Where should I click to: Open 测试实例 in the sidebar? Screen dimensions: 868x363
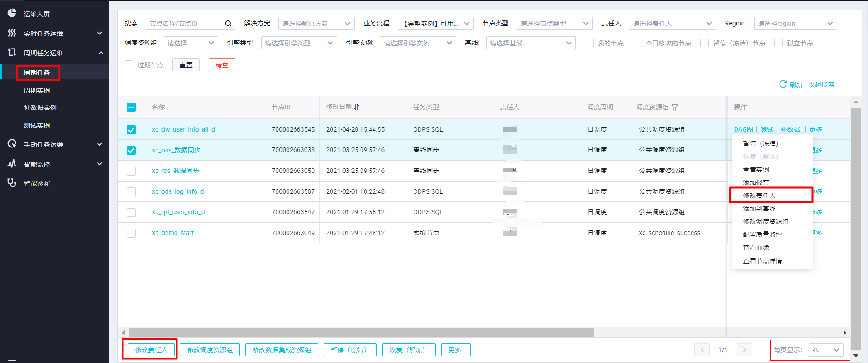tap(37, 125)
